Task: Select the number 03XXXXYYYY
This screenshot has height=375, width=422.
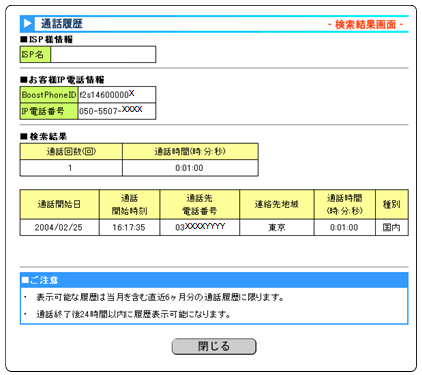Action: (199, 227)
